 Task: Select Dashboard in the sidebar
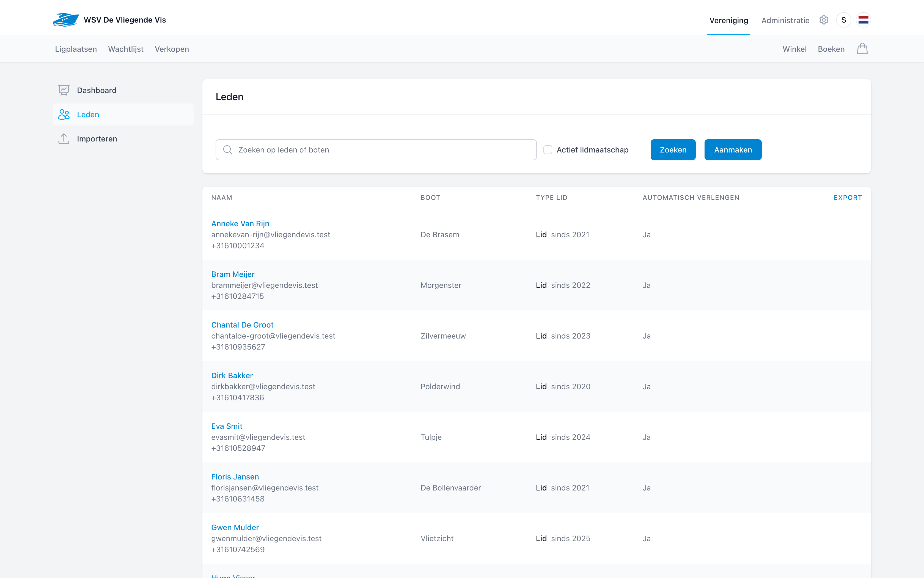click(123, 90)
